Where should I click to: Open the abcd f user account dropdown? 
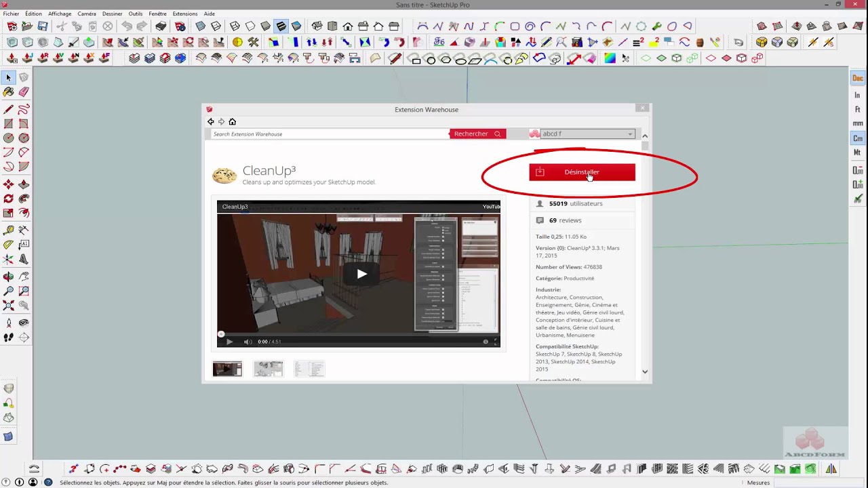[x=587, y=134]
